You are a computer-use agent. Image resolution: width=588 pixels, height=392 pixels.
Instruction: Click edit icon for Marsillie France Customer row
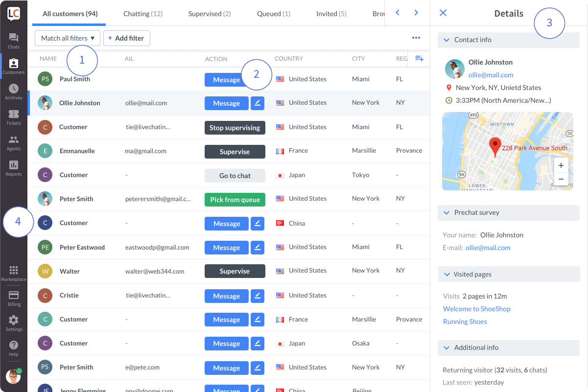pos(258,320)
